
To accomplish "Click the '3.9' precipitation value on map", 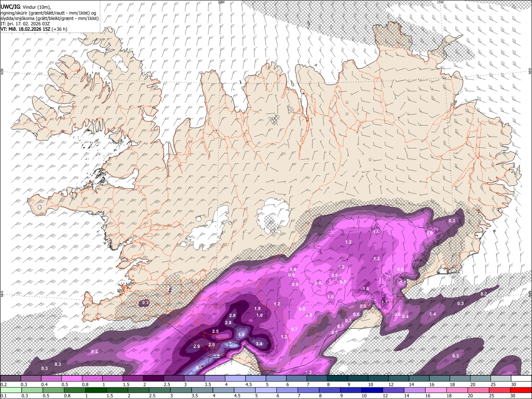I will click(x=241, y=335).
